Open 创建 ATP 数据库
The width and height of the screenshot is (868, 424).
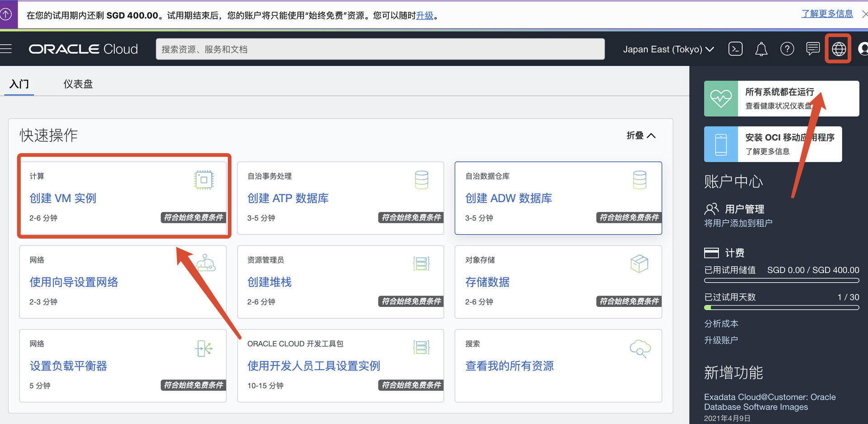click(288, 198)
